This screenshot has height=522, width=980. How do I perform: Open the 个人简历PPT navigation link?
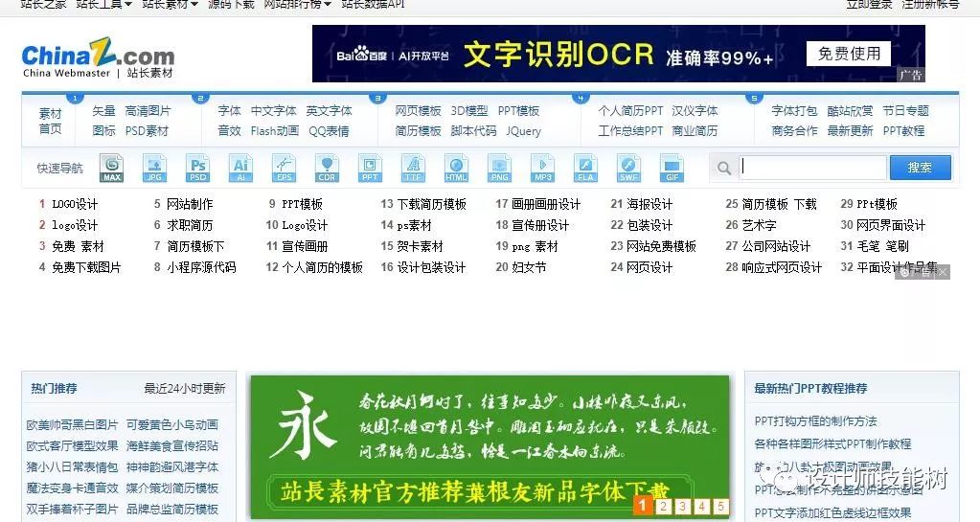tap(630, 111)
